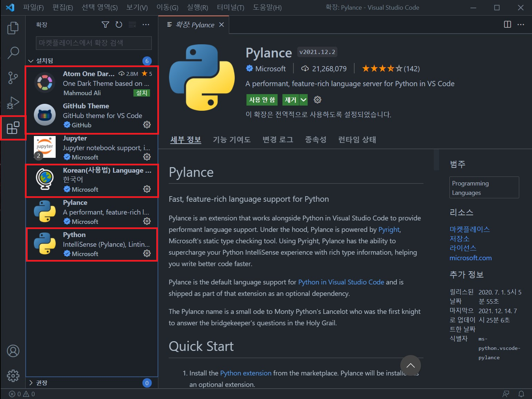Click the large Pylance Python logo

202,78
